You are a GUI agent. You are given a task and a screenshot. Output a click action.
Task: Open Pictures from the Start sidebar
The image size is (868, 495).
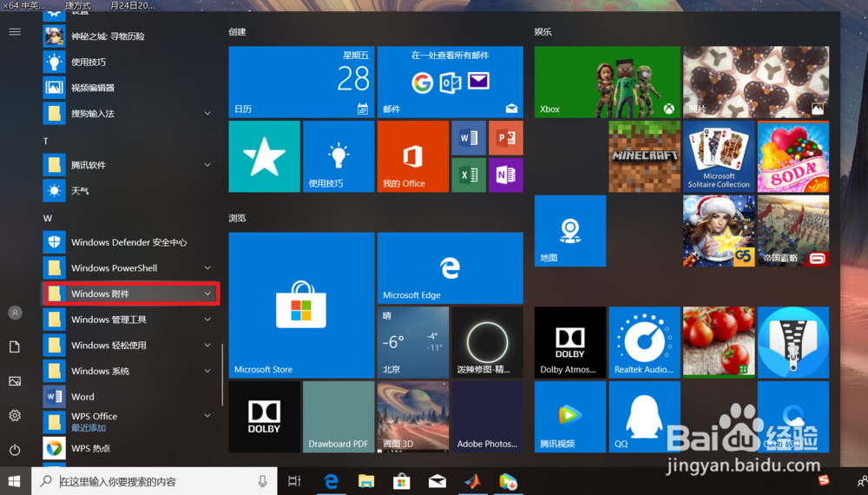(x=15, y=381)
